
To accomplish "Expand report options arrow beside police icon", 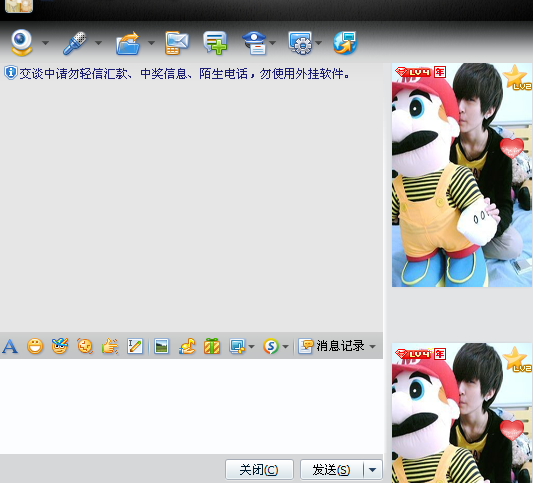I will (x=273, y=43).
